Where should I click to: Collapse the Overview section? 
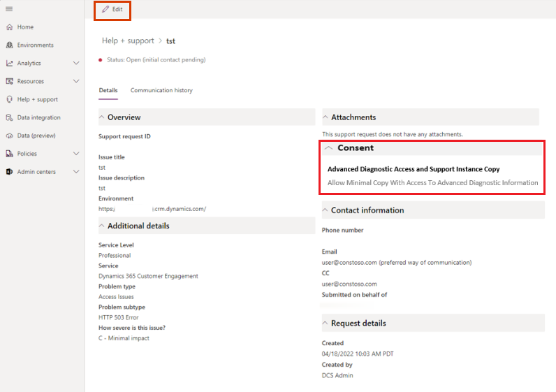pyautogui.click(x=102, y=117)
